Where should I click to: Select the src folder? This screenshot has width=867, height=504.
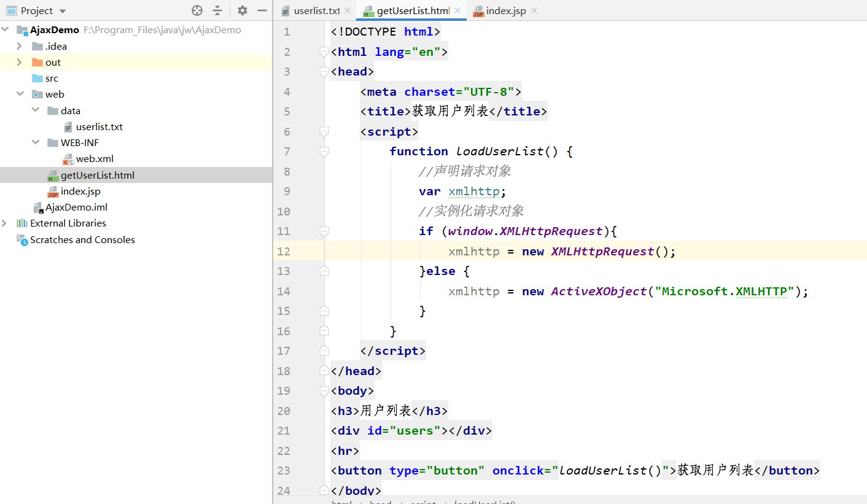click(52, 78)
